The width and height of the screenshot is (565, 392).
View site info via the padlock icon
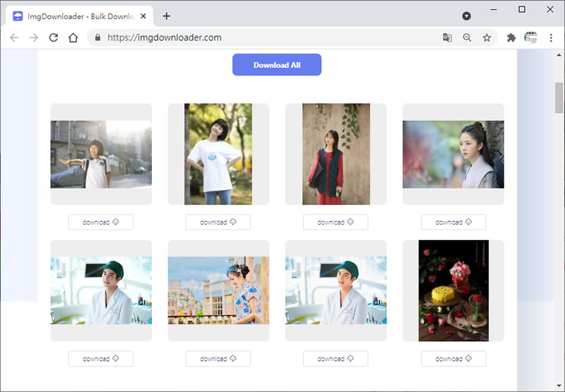click(97, 37)
